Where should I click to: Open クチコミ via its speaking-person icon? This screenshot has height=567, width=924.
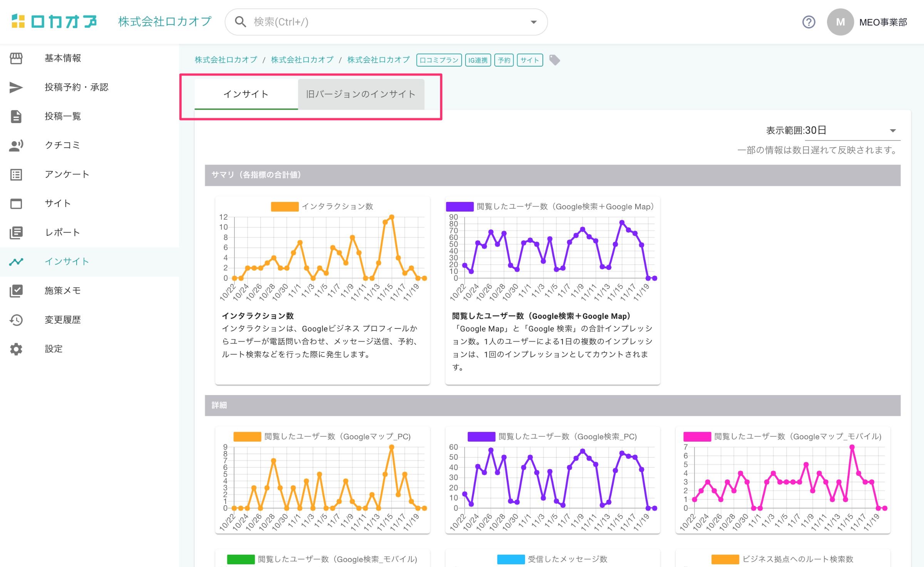(x=16, y=145)
